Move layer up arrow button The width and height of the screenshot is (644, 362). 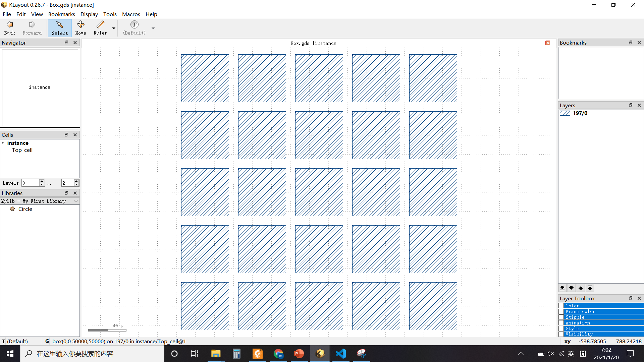point(581,288)
